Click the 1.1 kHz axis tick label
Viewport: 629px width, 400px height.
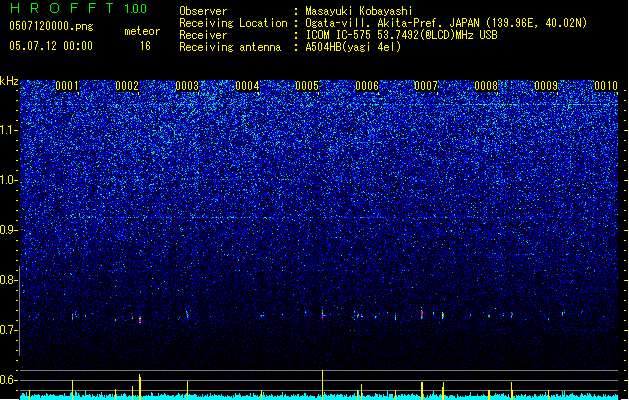point(9,130)
